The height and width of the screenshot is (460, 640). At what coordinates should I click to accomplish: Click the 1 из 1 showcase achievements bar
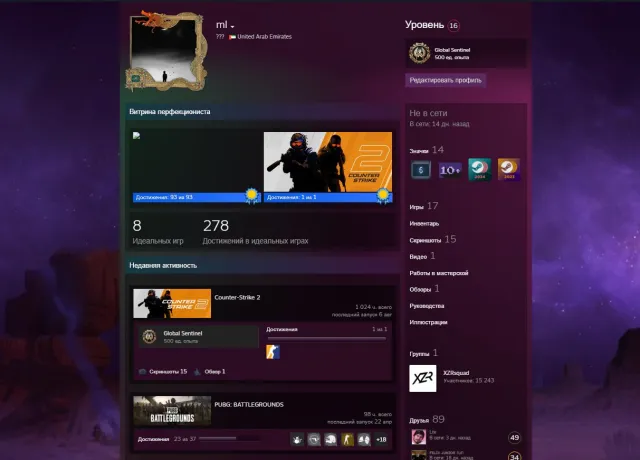328,197
